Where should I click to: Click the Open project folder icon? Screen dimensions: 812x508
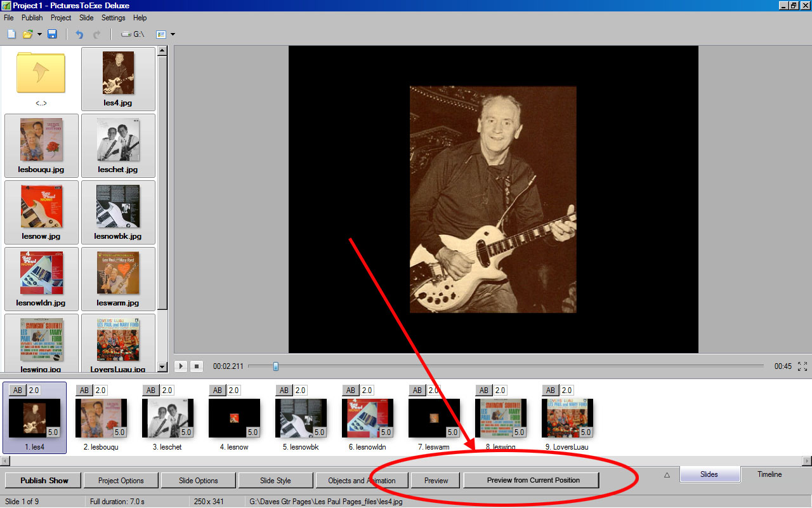[27, 34]
